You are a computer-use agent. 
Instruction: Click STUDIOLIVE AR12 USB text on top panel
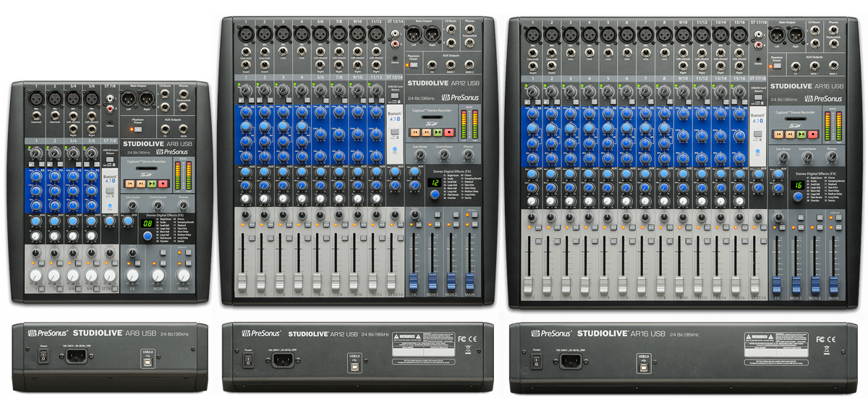point(443,82)
